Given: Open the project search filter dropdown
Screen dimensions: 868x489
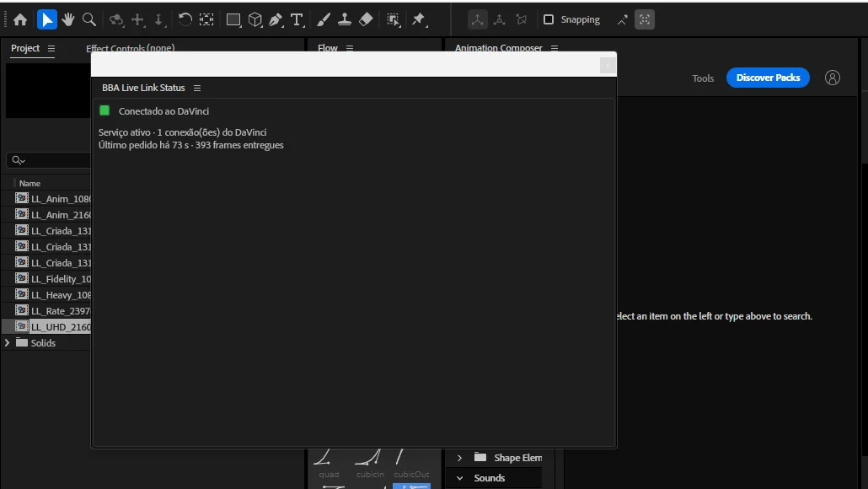Looking at the screenshot, I should click(x=19, y=160).
